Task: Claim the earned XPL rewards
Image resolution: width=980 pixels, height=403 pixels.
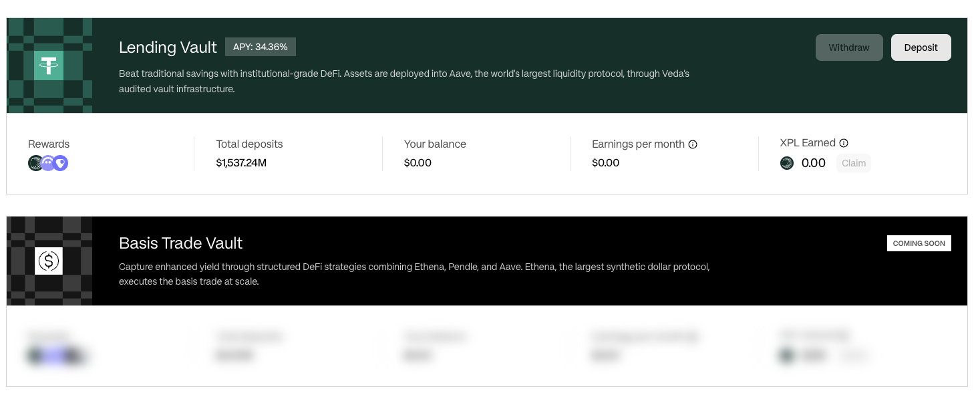Action: (x=853, y=163)
